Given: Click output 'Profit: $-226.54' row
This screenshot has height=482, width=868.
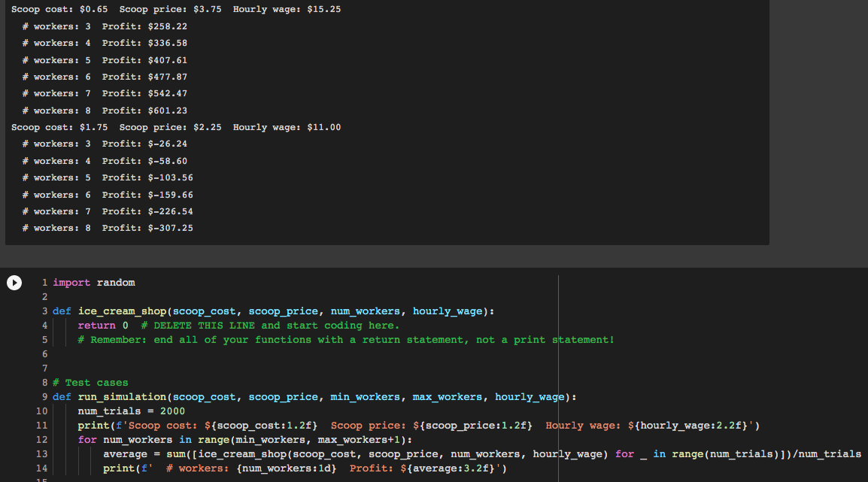Looking at the screenshot, I should pyautogui.click(x=108, y=211).
